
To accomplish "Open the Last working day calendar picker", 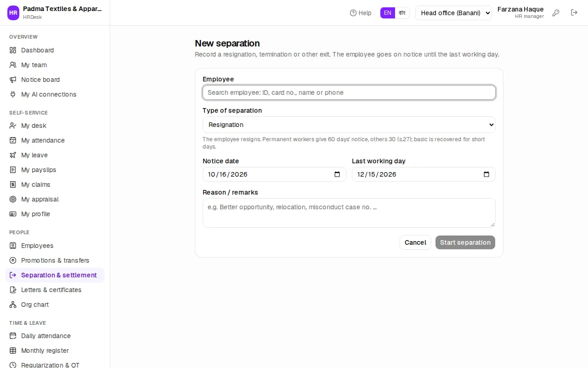I will click(486, 174).
